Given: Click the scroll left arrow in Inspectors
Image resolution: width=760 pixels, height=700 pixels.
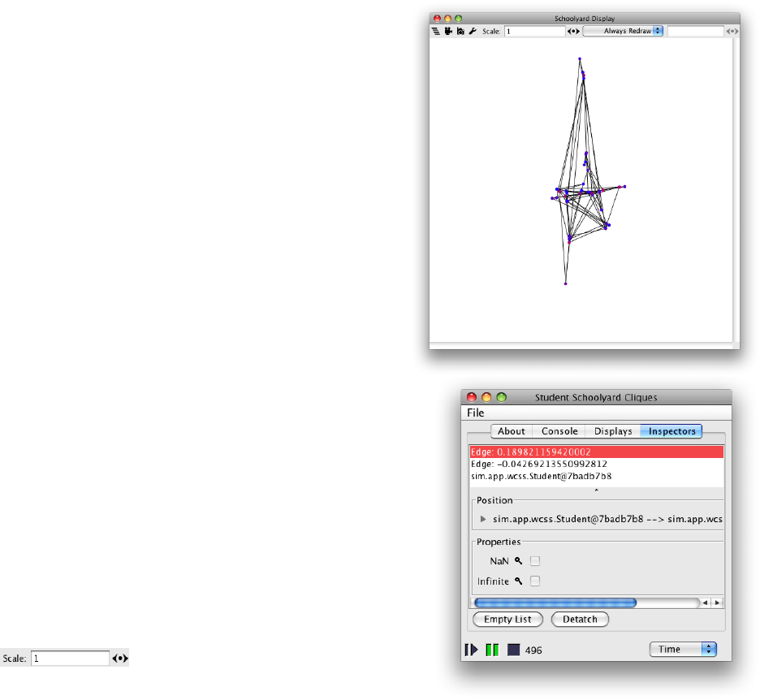Looking at the screenshot, I should [x=706, y=603].
